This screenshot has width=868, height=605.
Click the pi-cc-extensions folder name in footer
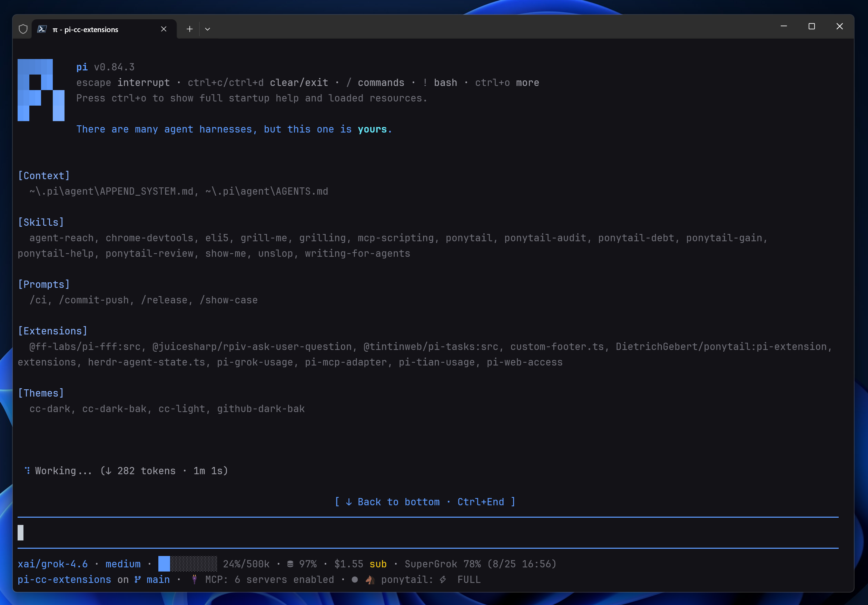[64, 580]
